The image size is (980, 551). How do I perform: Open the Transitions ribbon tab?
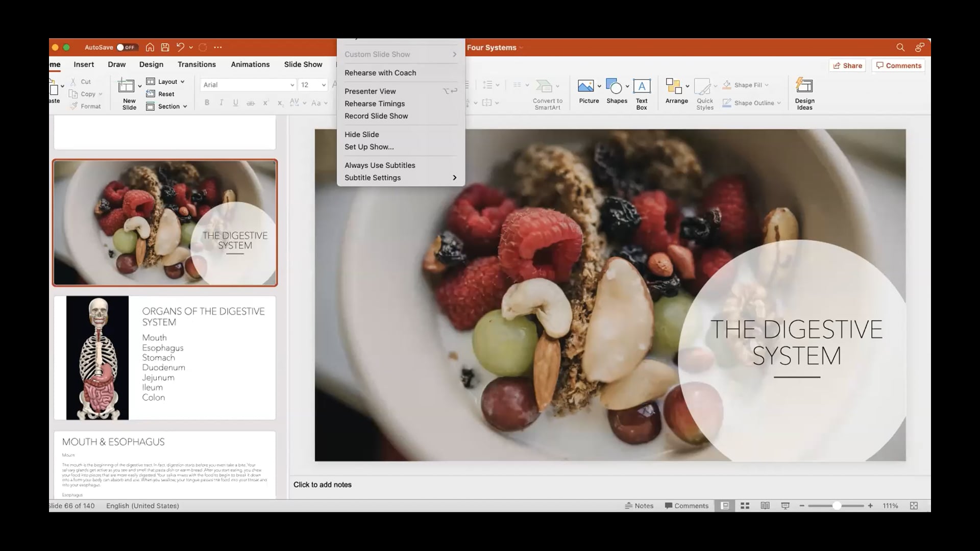[x=197, y=64]
